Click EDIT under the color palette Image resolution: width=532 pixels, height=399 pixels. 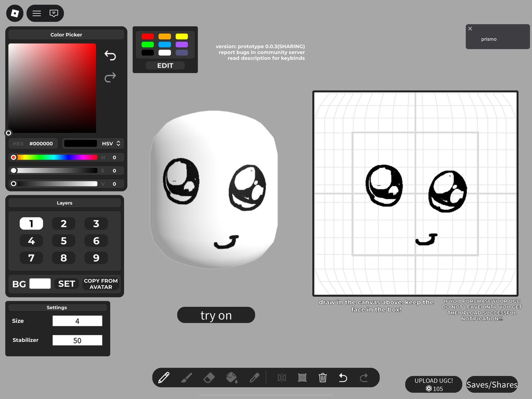click(x=165, y=66)
